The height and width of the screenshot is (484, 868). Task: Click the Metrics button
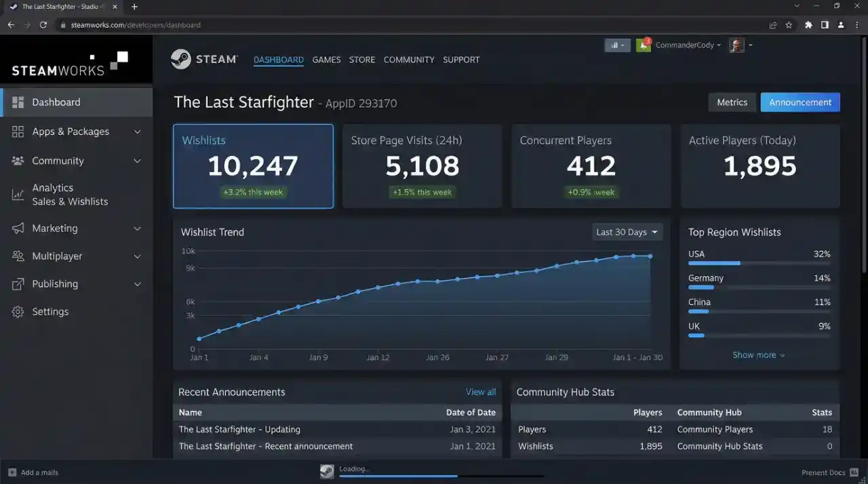click(x=732, y=102)
